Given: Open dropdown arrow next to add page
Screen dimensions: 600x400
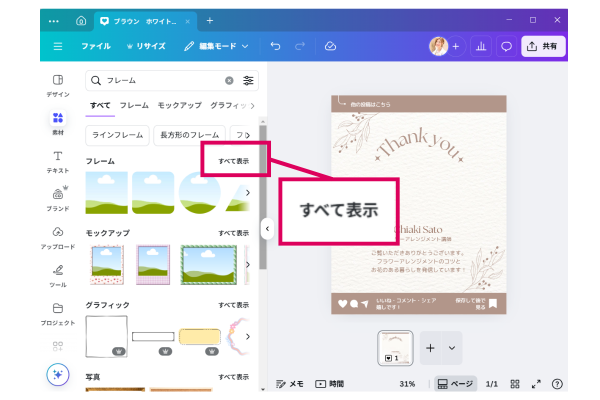Looking at the screenshot, I should click(x=452, y=347).
